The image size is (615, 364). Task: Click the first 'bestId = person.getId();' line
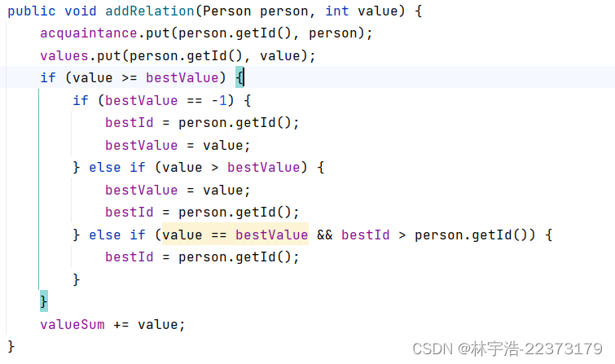(202, 123)
